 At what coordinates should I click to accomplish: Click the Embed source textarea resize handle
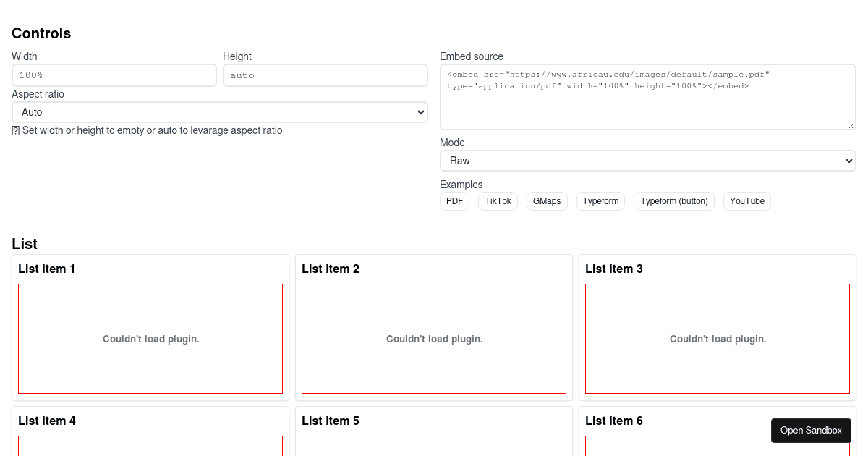click(851, 124)
